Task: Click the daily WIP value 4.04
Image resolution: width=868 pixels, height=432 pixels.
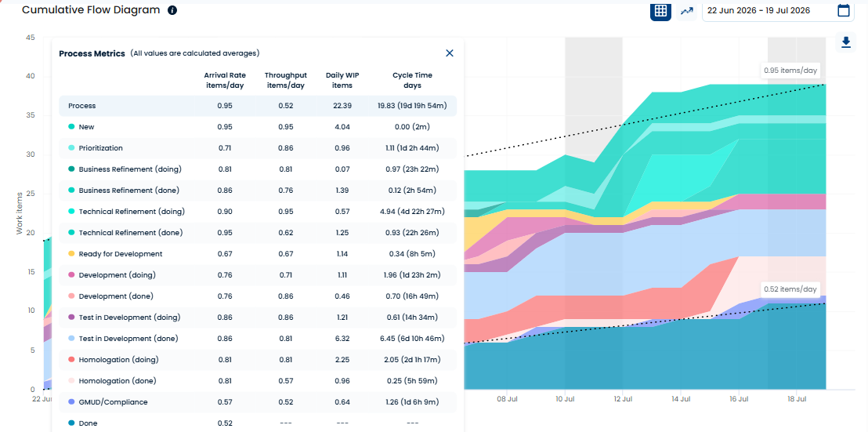Action: (342, 127)
